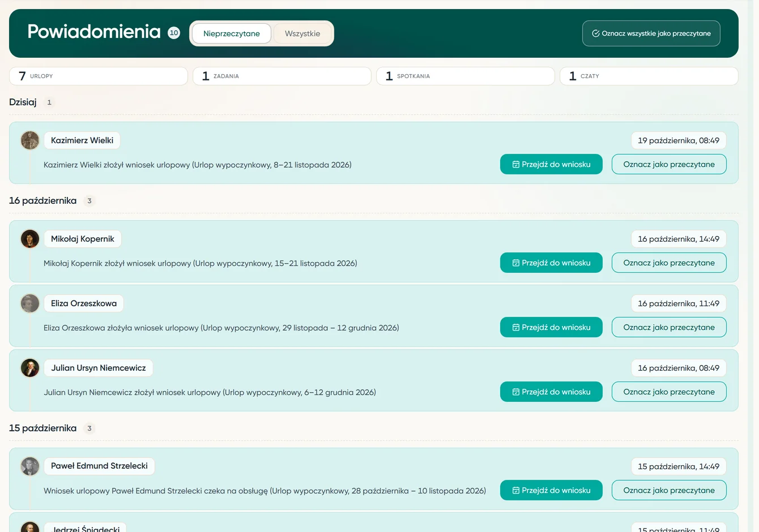Mark Julian Ursyn Niemcewicz notification as read
The image size is (759, 532).
(x=669, y=392)
